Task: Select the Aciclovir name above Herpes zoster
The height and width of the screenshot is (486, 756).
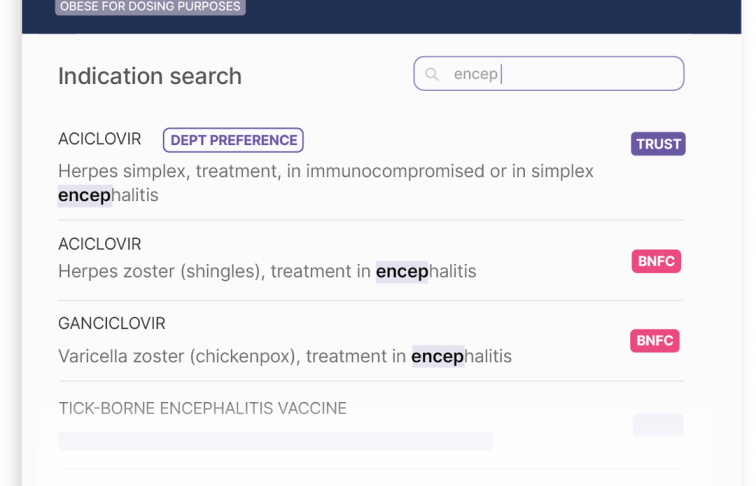Action: pos(100,244)
